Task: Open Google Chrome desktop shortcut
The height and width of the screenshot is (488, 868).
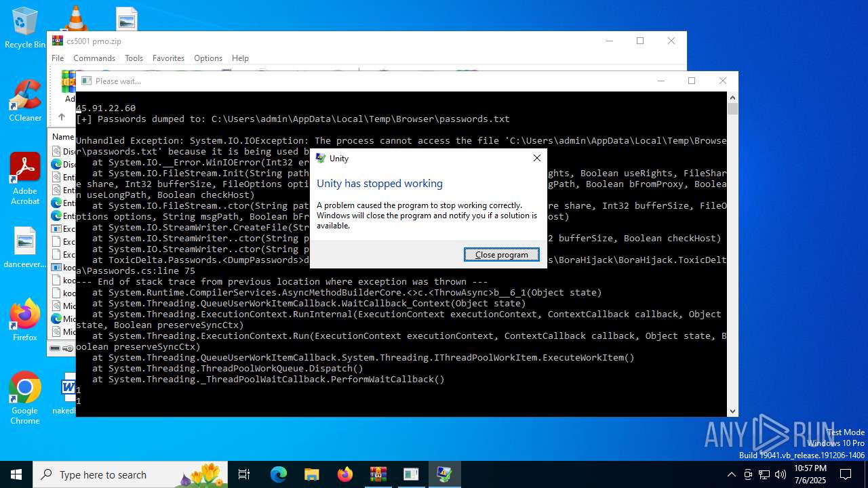Action: (25, 399)
